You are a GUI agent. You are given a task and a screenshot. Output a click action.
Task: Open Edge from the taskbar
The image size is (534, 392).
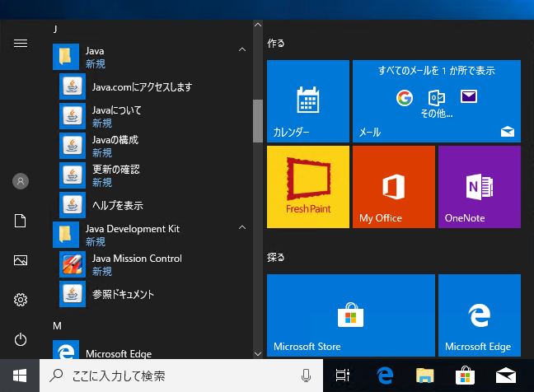(385, 376)
